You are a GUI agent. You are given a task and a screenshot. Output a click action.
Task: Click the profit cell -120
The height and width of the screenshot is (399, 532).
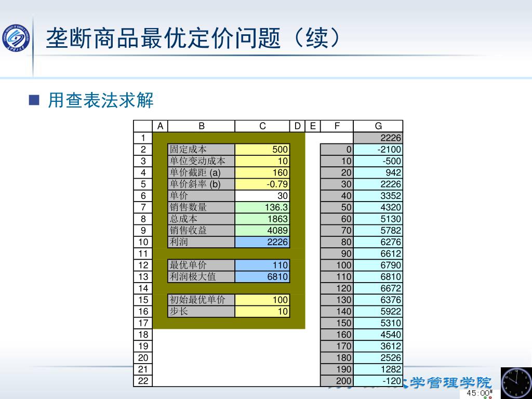coord(378,381)
